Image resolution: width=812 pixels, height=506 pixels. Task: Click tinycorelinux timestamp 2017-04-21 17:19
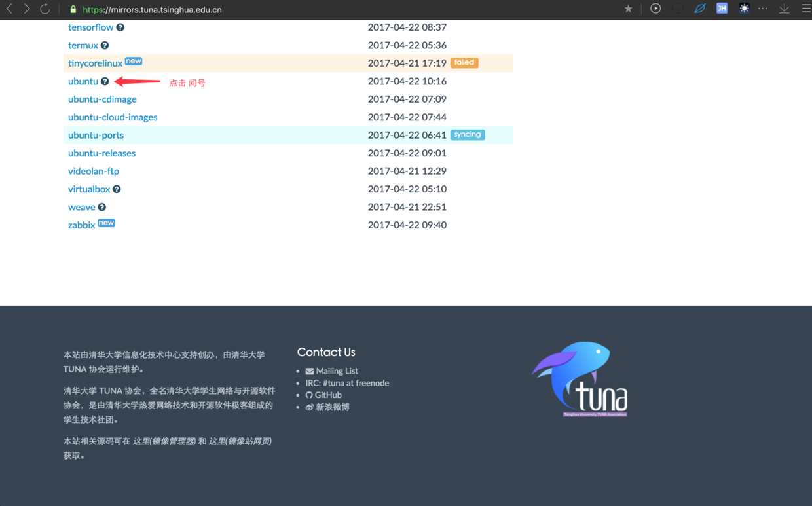pyautogui.click(x=407, y=63)
